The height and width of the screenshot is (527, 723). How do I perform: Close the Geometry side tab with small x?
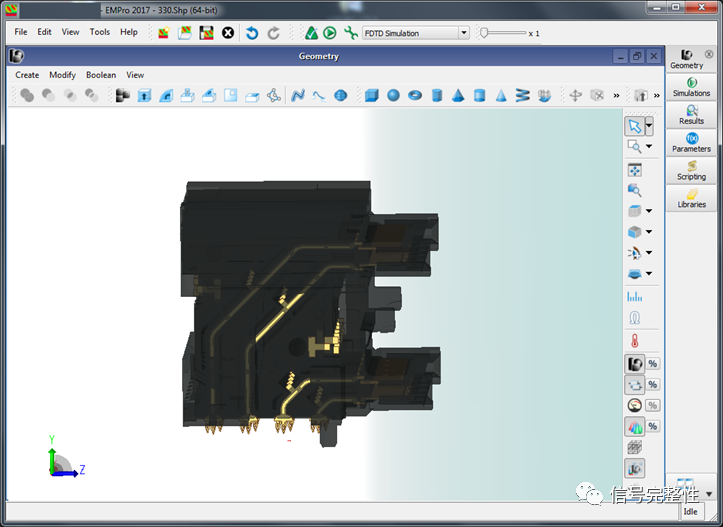click(709, 54)
